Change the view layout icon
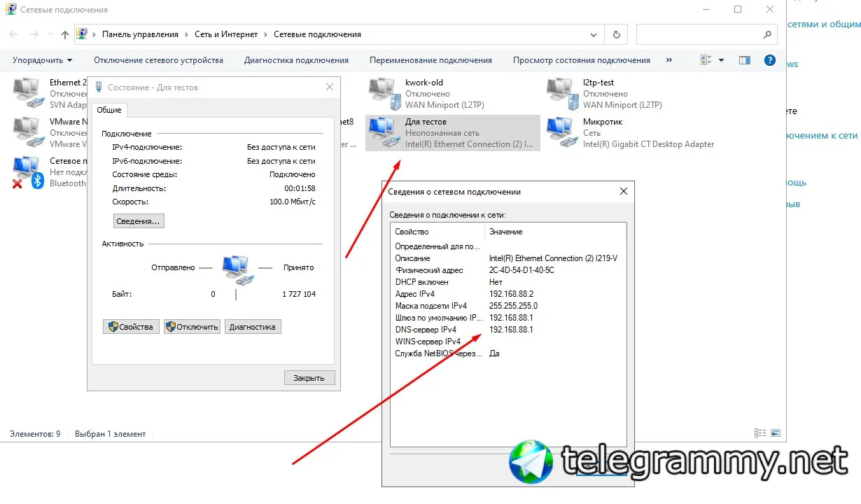 tap(706, 60)
